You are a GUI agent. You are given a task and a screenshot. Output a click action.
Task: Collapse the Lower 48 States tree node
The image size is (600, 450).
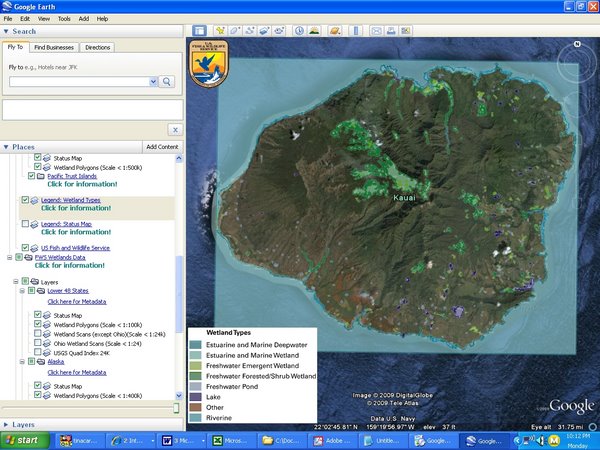click(x=22, y=291)
